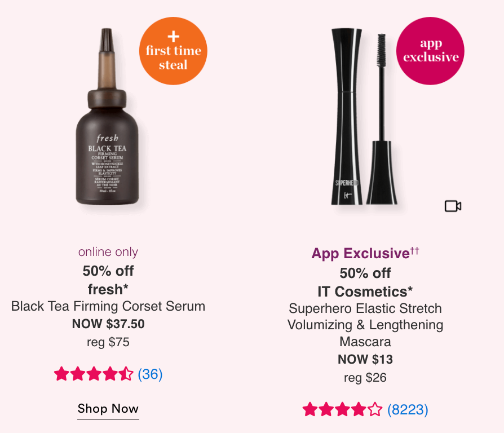Click the video camera icon by the mascara
This screenshot has width=504, height=433.
pyautogui.click(x=453, y=206)
